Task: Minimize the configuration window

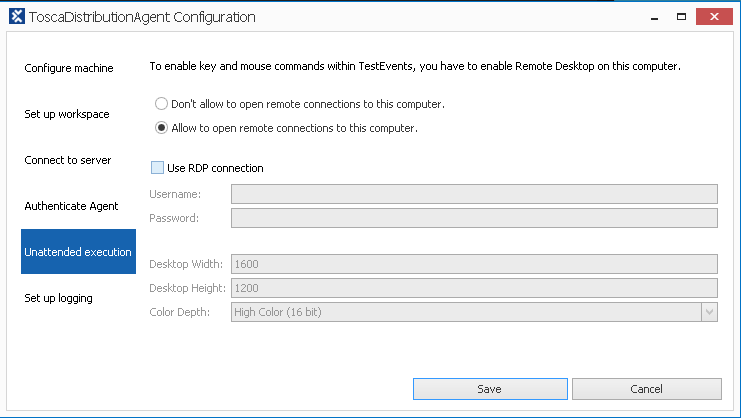Action: point(651,17)
